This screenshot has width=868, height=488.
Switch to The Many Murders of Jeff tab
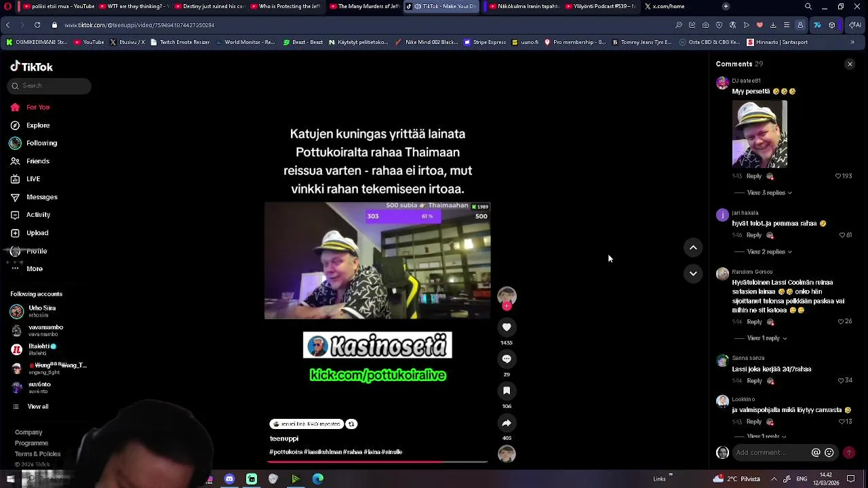pos(364,6)
